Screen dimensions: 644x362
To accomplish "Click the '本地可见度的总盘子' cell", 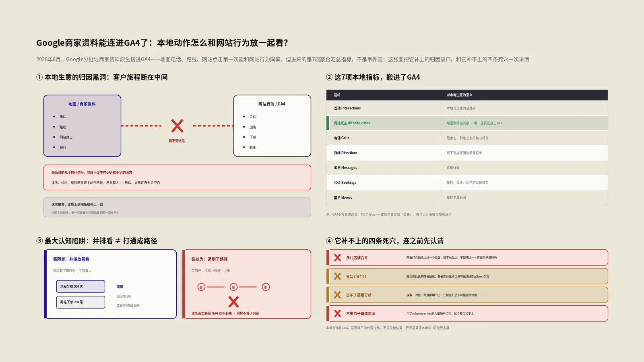I will pos(524,108).
